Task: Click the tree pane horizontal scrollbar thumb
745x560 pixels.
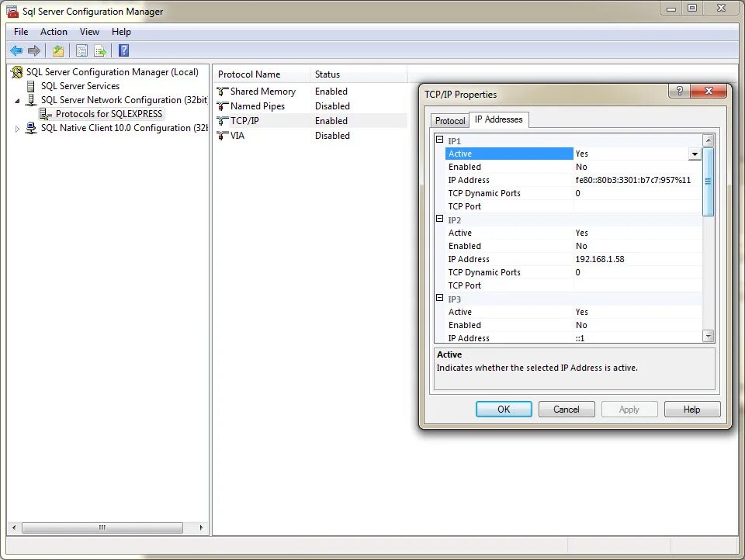Action: click(102, 527)
